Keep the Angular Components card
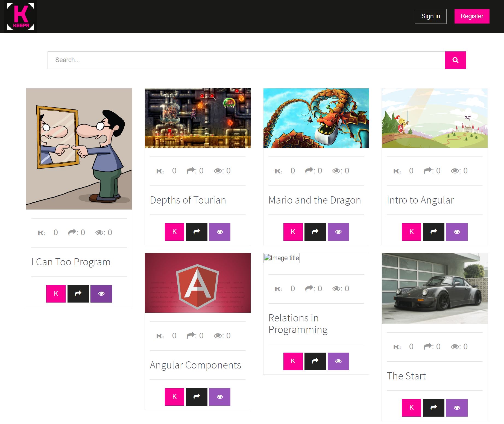504x424 pixels. (174, 397)
